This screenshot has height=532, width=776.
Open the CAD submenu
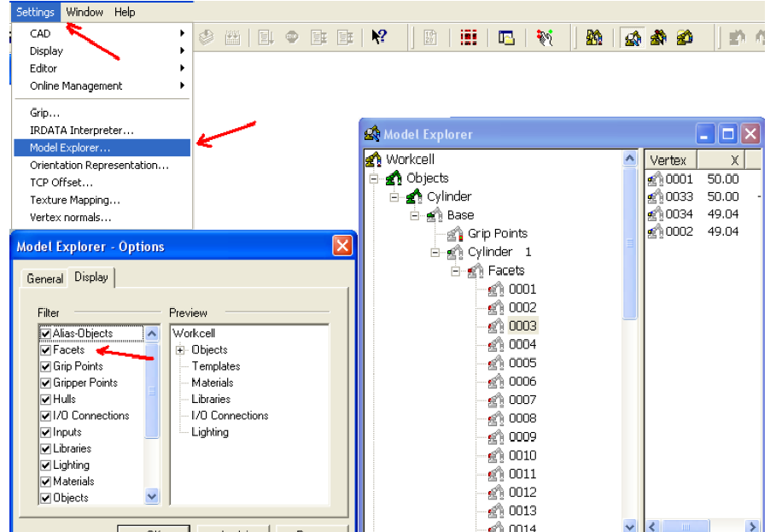[102, 33]
